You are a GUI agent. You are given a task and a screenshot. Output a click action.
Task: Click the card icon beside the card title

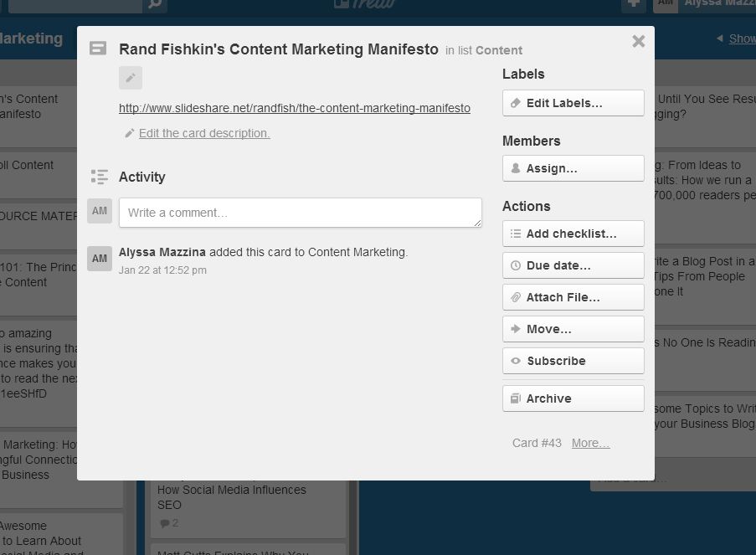[98, 49]
